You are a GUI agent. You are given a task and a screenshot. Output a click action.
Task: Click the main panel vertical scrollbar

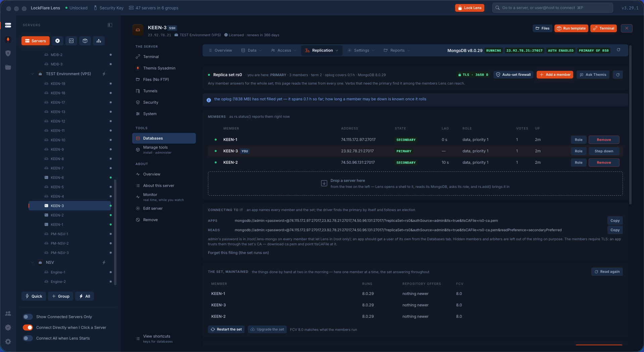click(630, 125)
